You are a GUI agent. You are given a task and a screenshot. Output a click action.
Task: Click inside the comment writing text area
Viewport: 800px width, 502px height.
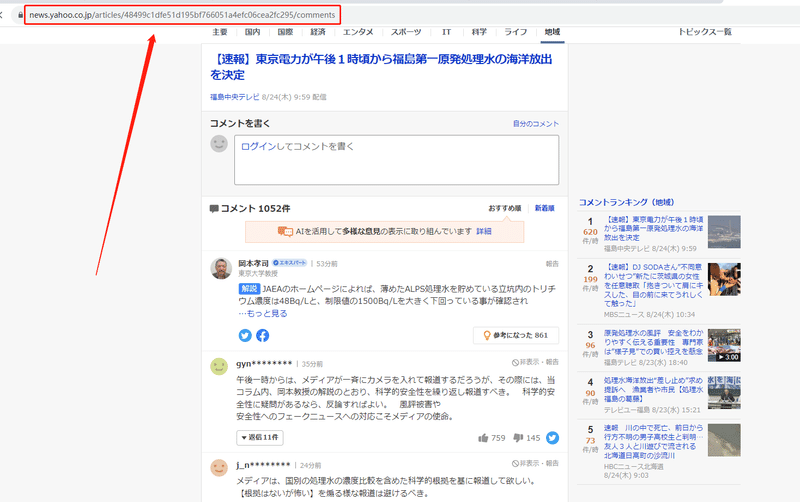pyautogui.click(x=396, y=160)
